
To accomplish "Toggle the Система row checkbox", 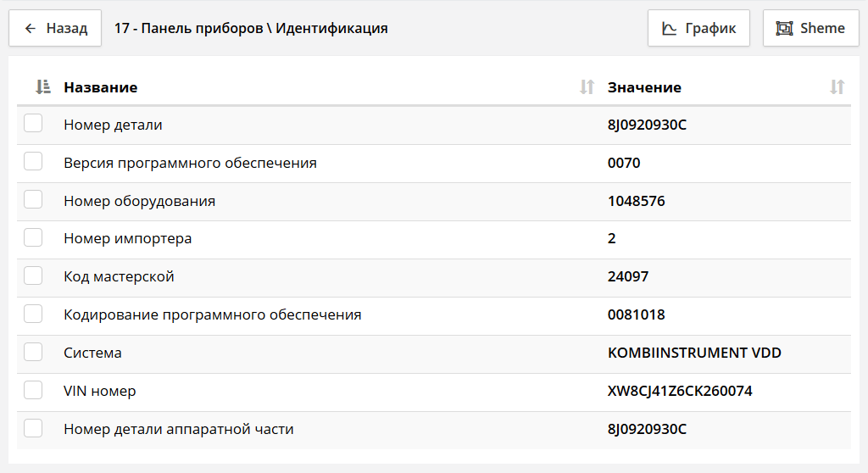I will (x=33, y=353).
